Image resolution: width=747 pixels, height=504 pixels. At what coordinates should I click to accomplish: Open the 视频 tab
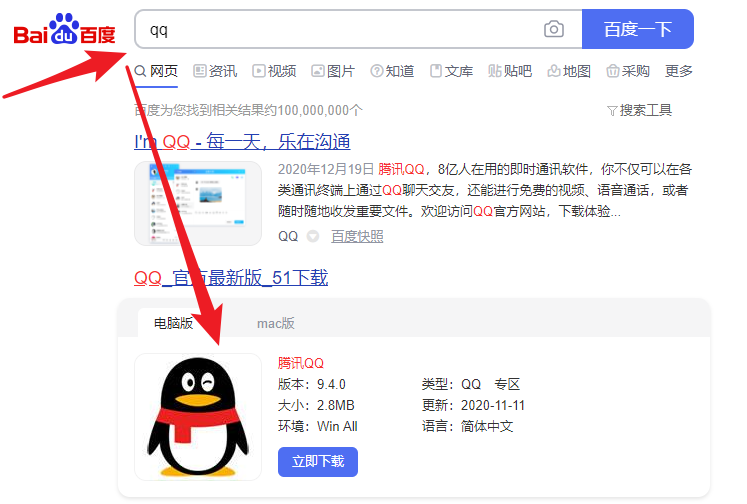(x=274, y=71)
